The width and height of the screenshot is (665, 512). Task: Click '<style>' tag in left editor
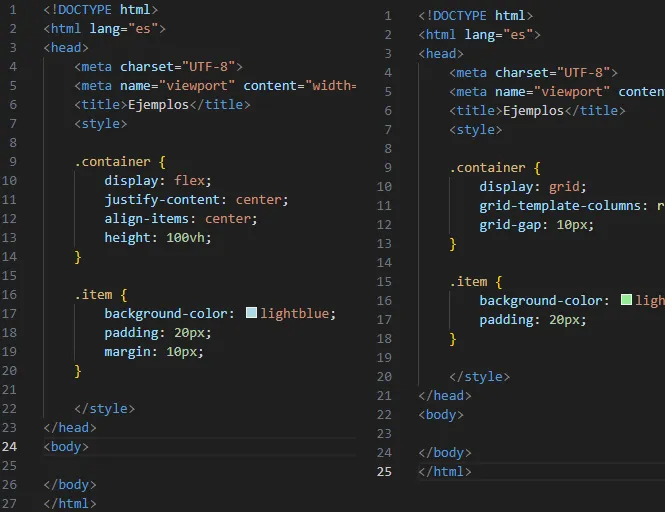click(101, 124)
